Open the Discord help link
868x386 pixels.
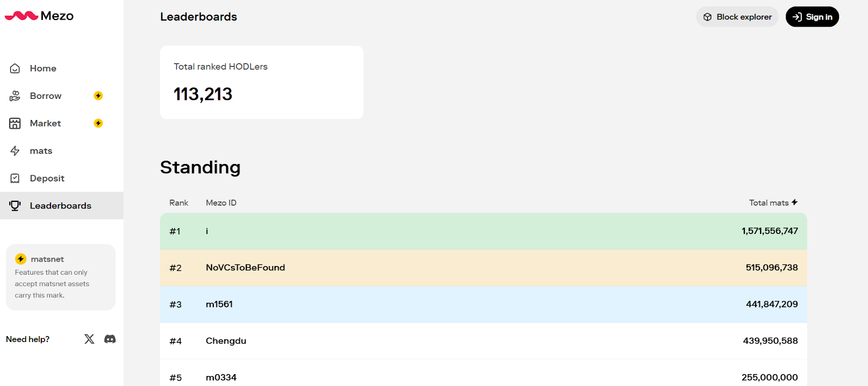coord(110,339)
